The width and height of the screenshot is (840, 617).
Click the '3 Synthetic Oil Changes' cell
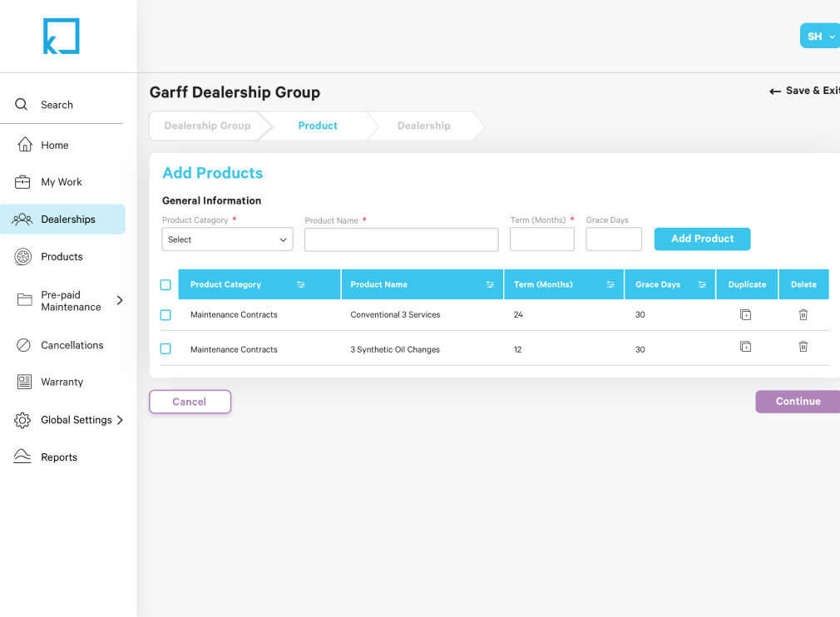(x=395, y=349)
